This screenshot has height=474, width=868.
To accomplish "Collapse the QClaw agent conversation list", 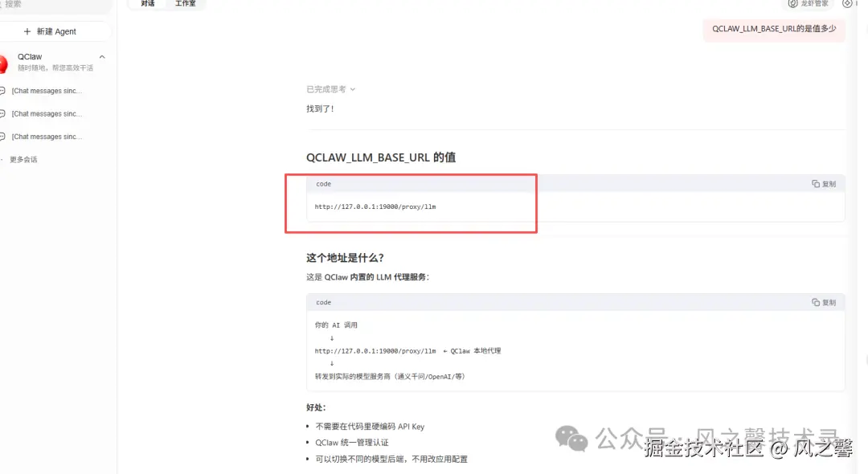I will pyautogui.click(x=102, y=57).
